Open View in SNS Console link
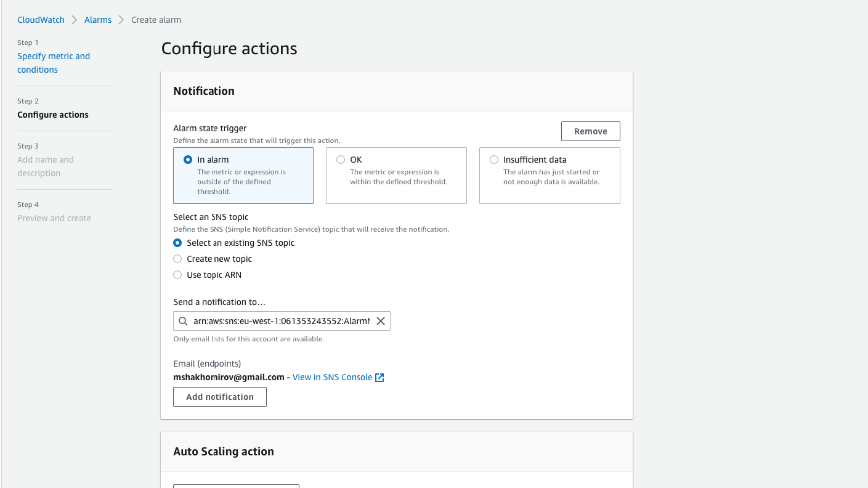This screenshot has height=488, width=868. click(332, 377)
